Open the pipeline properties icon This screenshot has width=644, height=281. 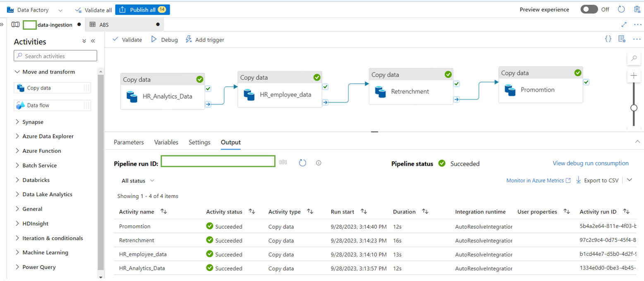(622, 39)
